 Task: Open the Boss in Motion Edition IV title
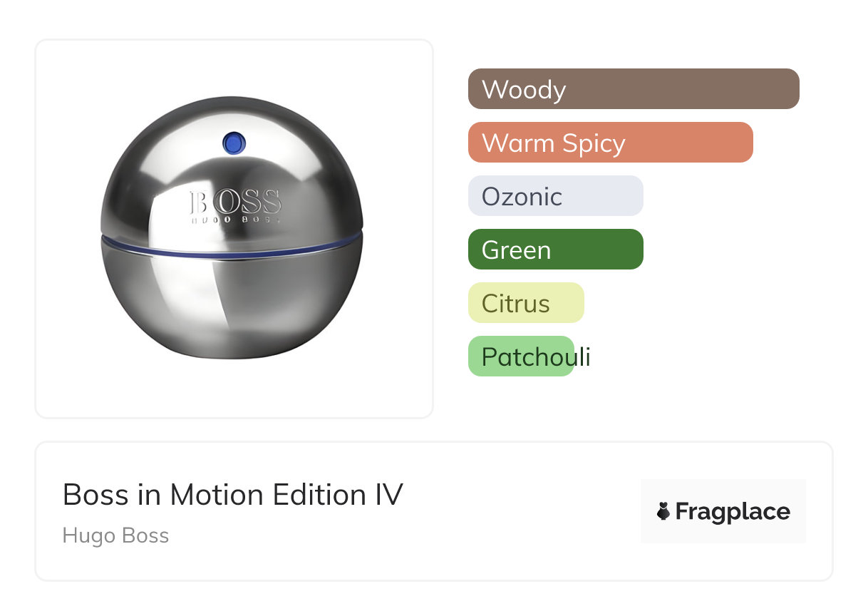tap(232, 495)
